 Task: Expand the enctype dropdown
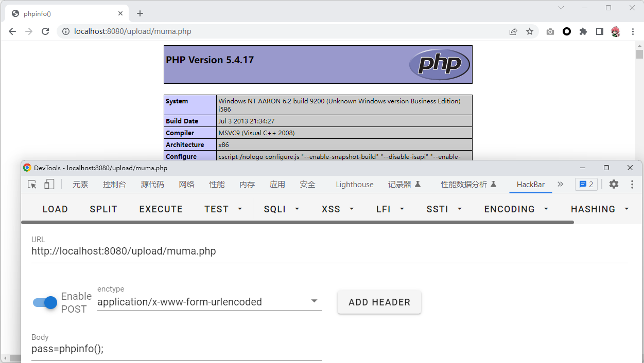(314, 301)
